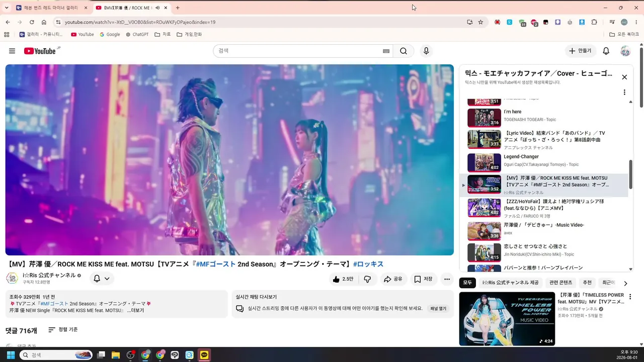Open the Chrome extensions puzzle icon

pos(594,22)
